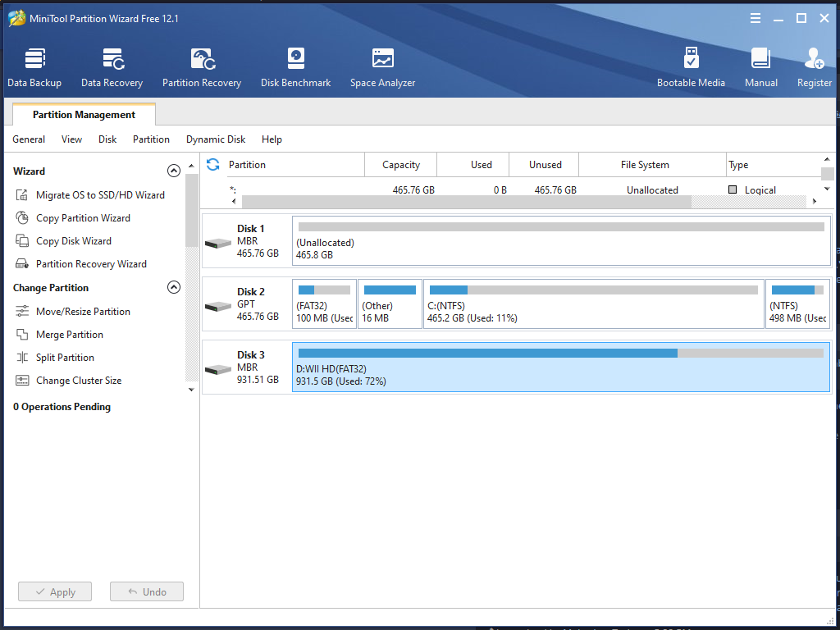The image size is (840, 630).
Task: Click the Migrate OS to SSD/HD Wizard icon
Action: click(x=22, y=195)
